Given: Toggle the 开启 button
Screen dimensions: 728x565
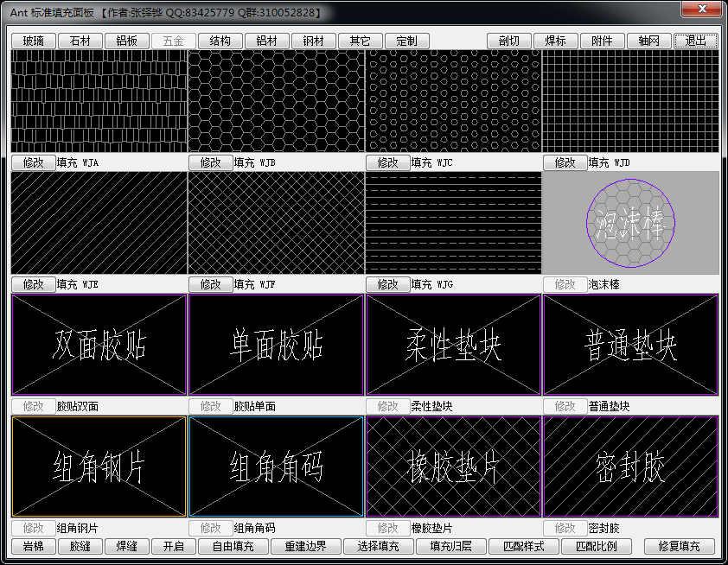Looking at the screenshot, I should [174, 546].
